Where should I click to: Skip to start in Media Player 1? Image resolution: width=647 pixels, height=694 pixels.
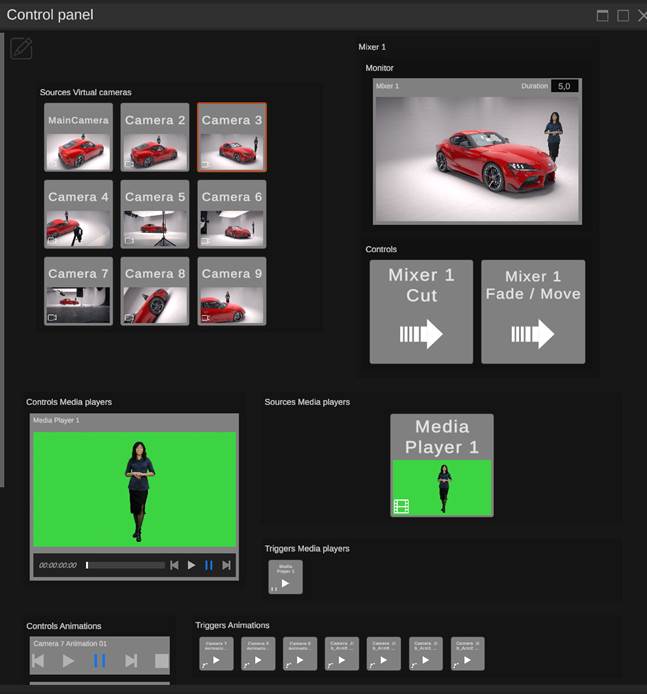click(174, 565)
